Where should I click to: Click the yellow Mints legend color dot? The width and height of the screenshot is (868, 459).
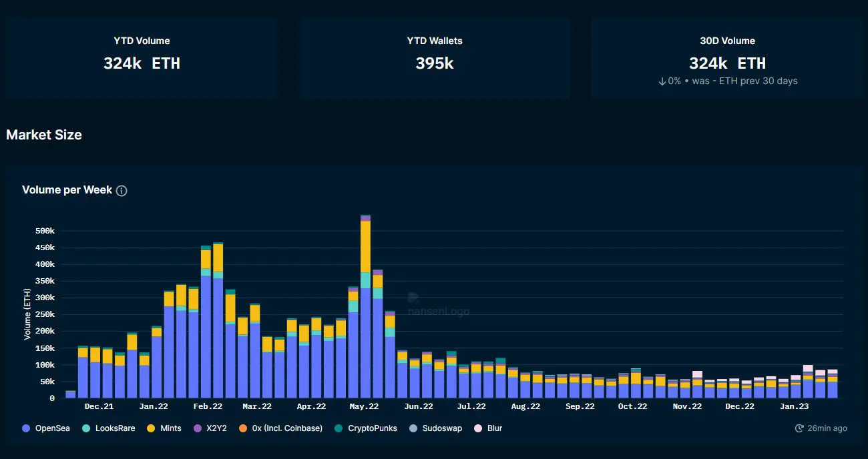[x=152, y=428]
